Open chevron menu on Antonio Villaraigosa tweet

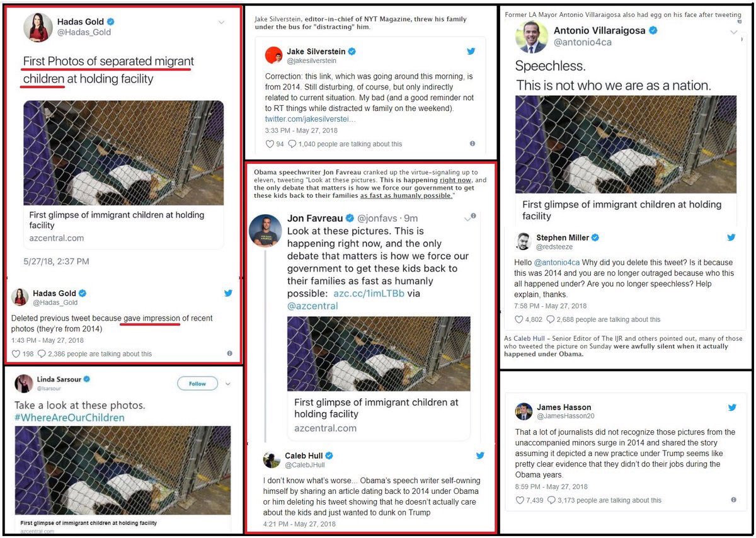click(734, 32)
